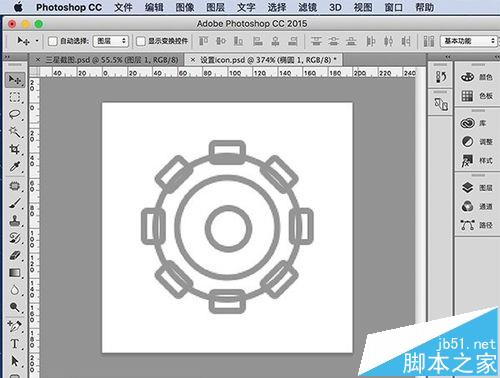500x378 pixels.
Task: Open the Swatches panel (色板)
Action: point(477,96)
